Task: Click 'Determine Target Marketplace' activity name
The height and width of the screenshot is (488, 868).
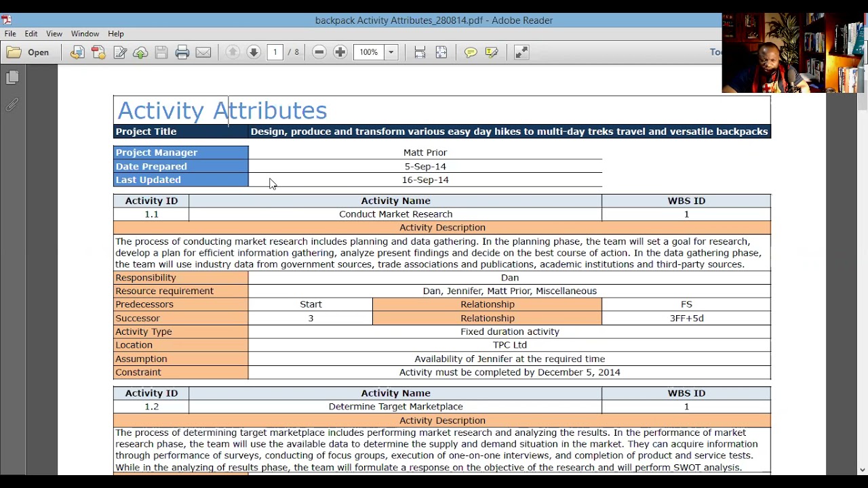Action: [395, 407]
